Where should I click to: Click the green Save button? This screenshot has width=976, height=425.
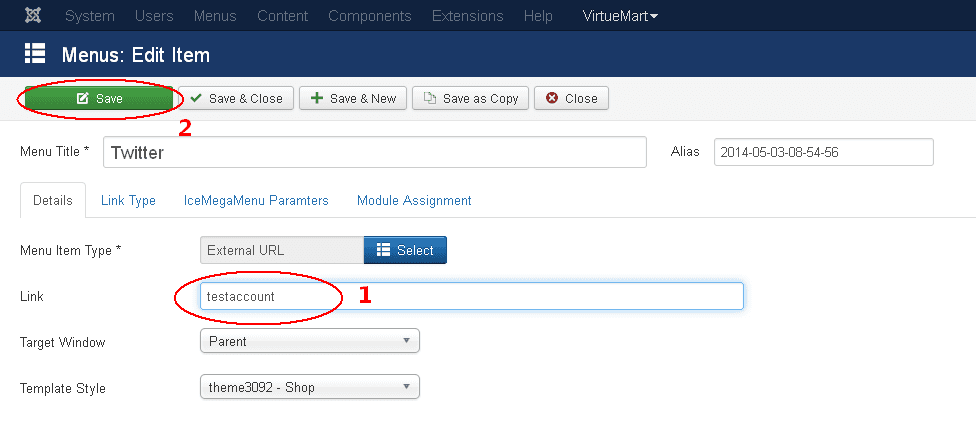[x=99, y=98]
